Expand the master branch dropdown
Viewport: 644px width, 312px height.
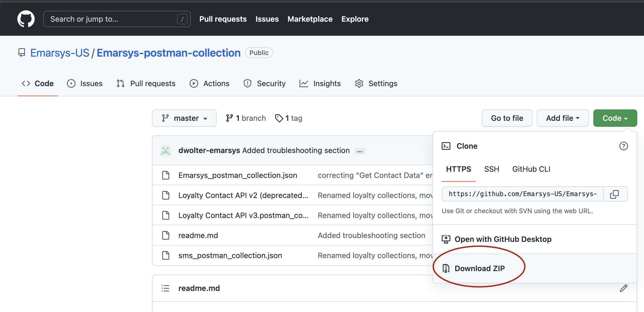[184, 118]
